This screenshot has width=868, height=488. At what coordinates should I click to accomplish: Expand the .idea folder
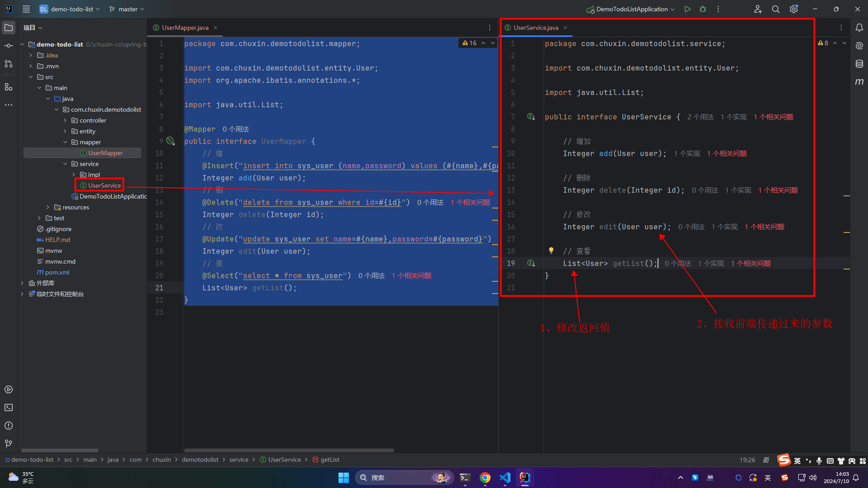(31, 55)
